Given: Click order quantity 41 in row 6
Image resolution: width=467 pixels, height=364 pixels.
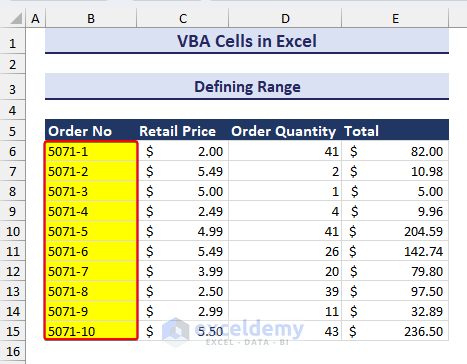Looking at the screenshot, I should (x=285, y=151).
